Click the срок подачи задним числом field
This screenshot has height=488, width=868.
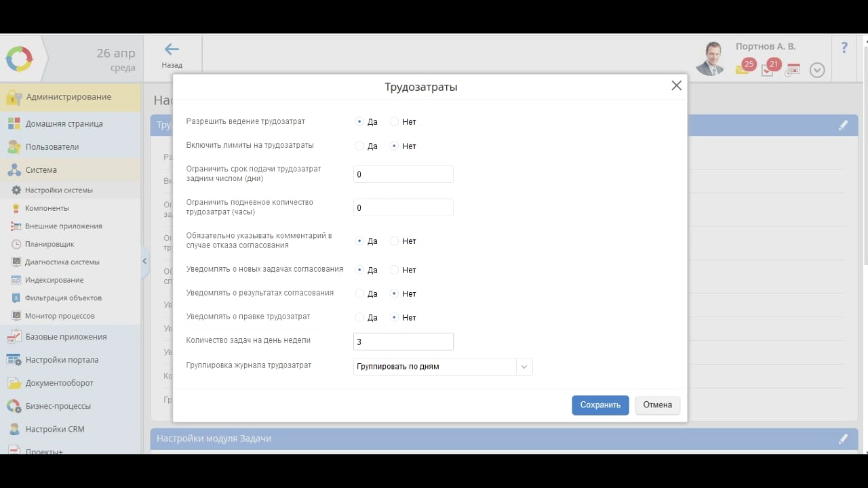pos(403,174)
